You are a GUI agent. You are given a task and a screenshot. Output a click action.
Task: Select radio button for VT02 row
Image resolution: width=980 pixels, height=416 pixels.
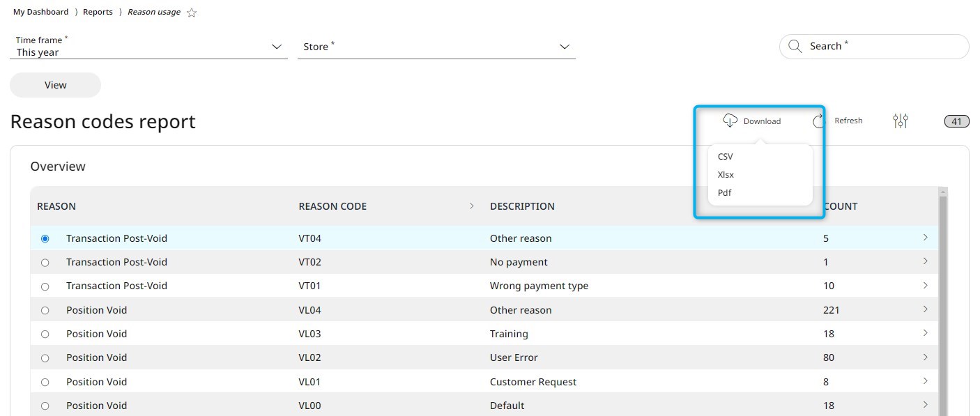click(x=45, y=263)
